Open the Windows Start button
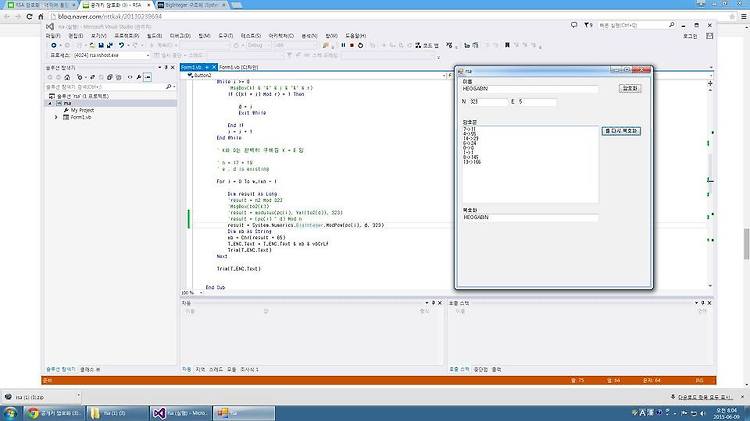 pos(11,413)
